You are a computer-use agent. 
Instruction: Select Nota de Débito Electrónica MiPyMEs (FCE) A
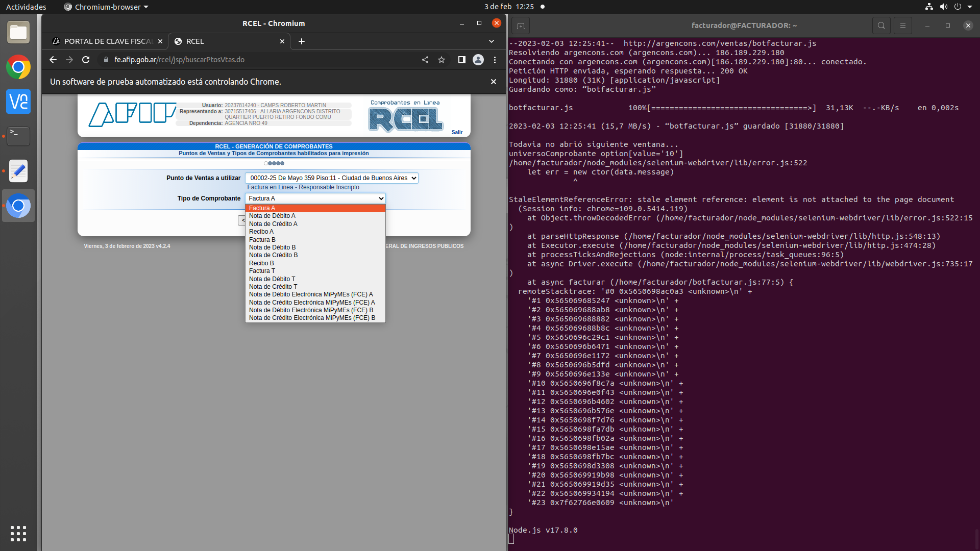tap(315, 294)
